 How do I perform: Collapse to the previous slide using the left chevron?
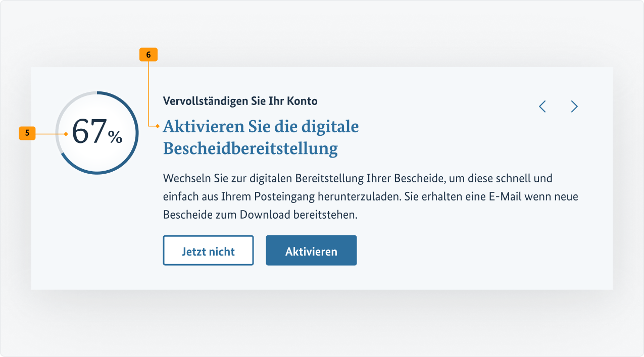(542, 107)
